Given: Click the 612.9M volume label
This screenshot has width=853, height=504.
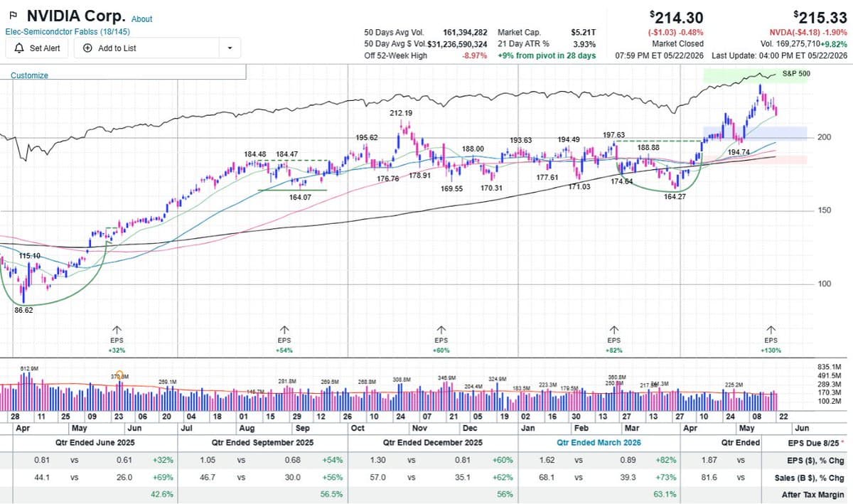Looking at the screenshot, I should 28,368.
